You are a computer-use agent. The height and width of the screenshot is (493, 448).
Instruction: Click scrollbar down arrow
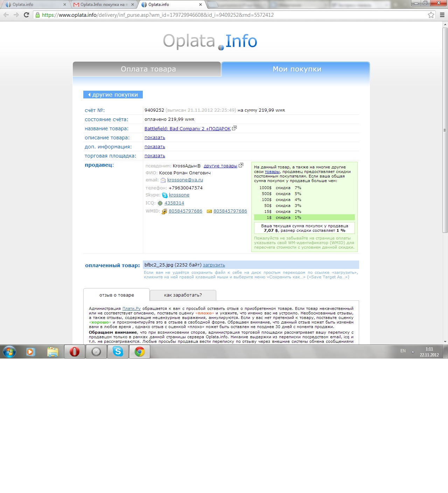click(x=445, y=341)
